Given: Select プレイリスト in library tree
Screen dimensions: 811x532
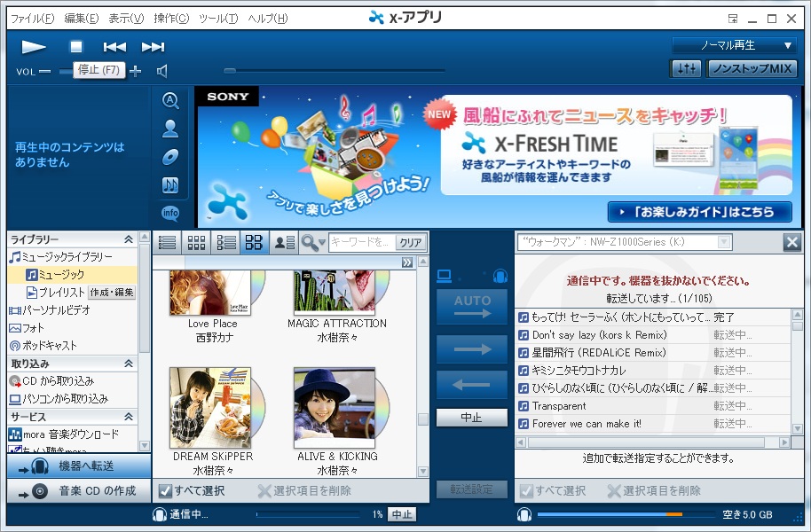Looking at the screenshot, I should tap(55, 292).
